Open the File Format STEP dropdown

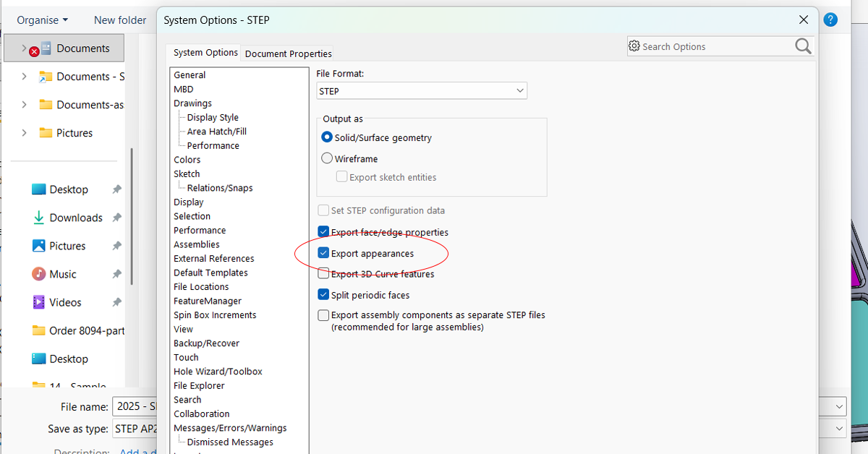[422, 91]
